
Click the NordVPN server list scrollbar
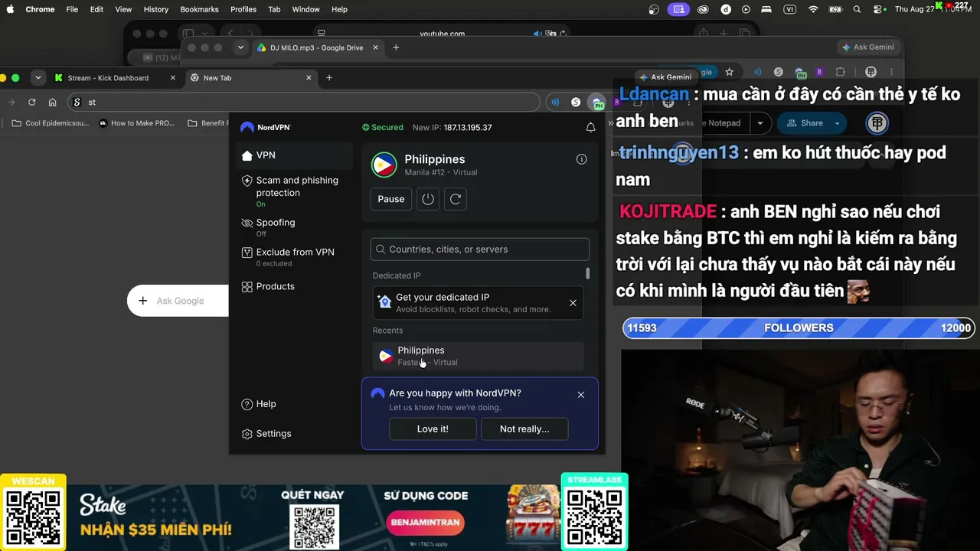(588, 273)
